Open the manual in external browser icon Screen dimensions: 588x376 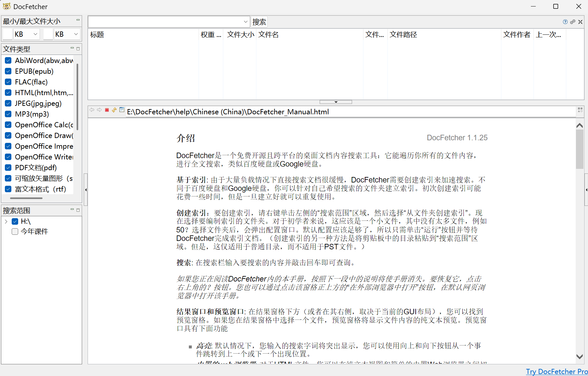point(122,110)
